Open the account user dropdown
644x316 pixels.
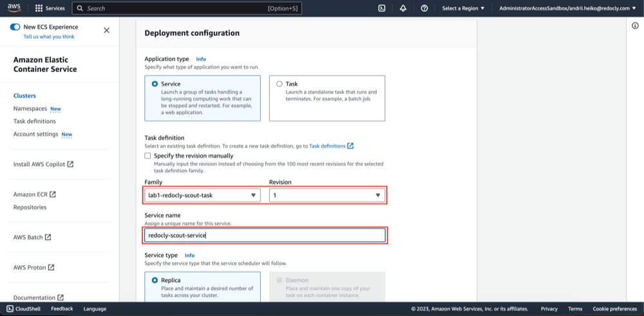click(567, 8)
